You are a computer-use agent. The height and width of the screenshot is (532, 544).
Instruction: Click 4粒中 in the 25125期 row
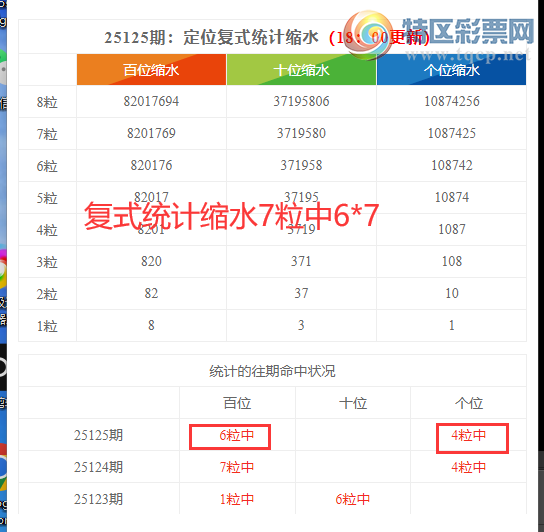click(468, 435)
